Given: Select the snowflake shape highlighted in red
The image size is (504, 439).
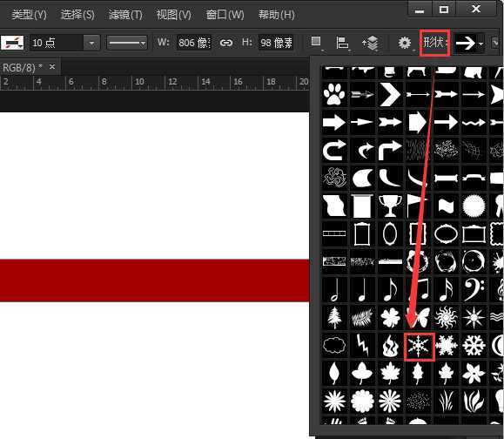Looking at the screenshot, I should point(418,347).
